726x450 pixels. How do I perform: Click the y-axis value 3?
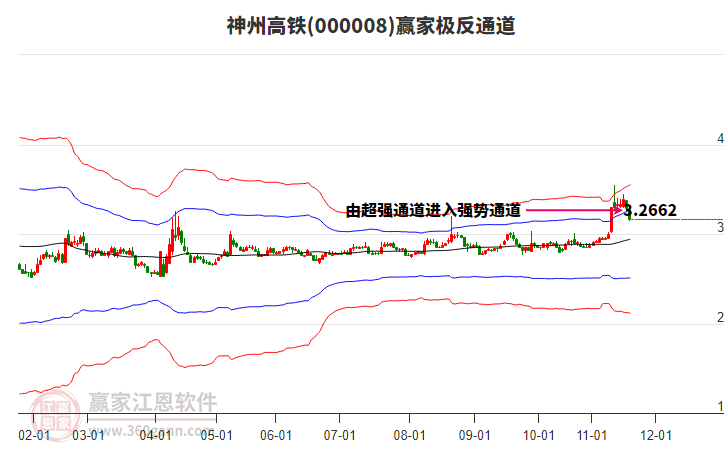720,227
